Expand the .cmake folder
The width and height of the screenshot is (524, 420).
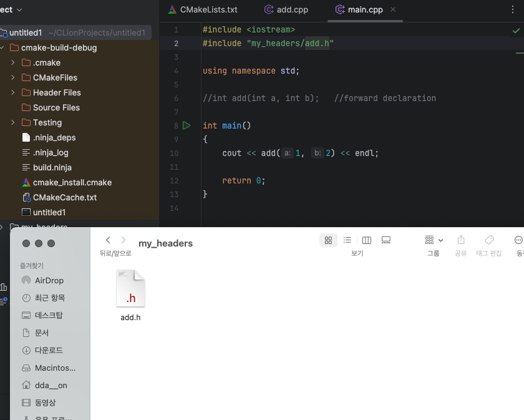tap(12, 62)
